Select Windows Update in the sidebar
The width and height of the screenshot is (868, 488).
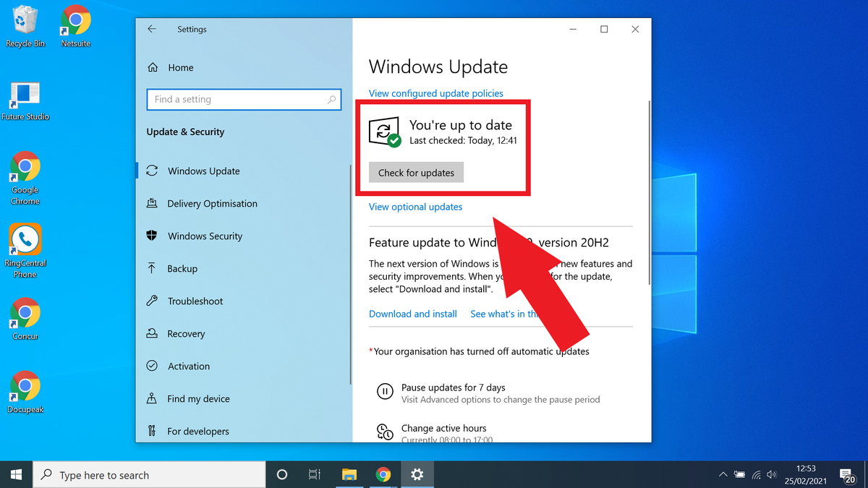[205, 171]
